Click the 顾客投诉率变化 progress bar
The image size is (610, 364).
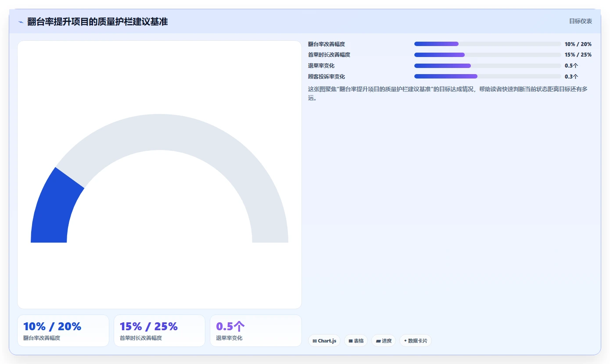pyautogui.click(x=488, y=76)
